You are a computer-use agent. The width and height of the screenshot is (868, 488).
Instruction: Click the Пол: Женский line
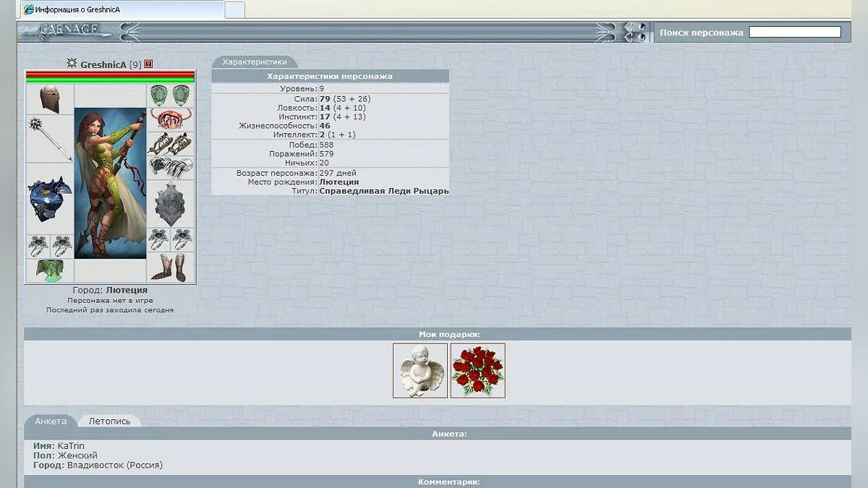coord(65,455)
